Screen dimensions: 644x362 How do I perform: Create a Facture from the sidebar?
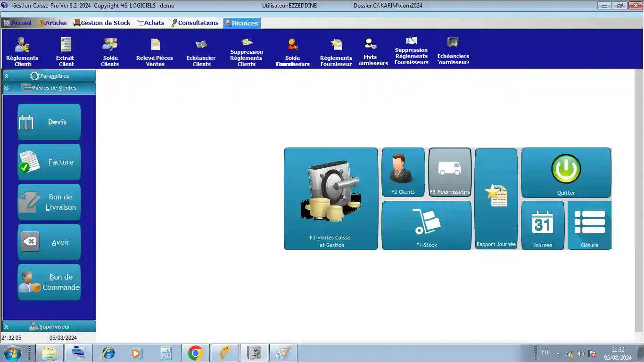coord(50,162)
